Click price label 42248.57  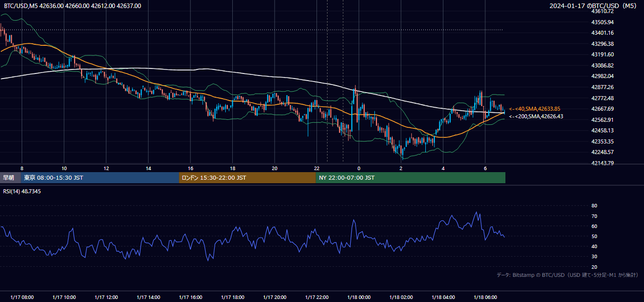coord(603,152)
